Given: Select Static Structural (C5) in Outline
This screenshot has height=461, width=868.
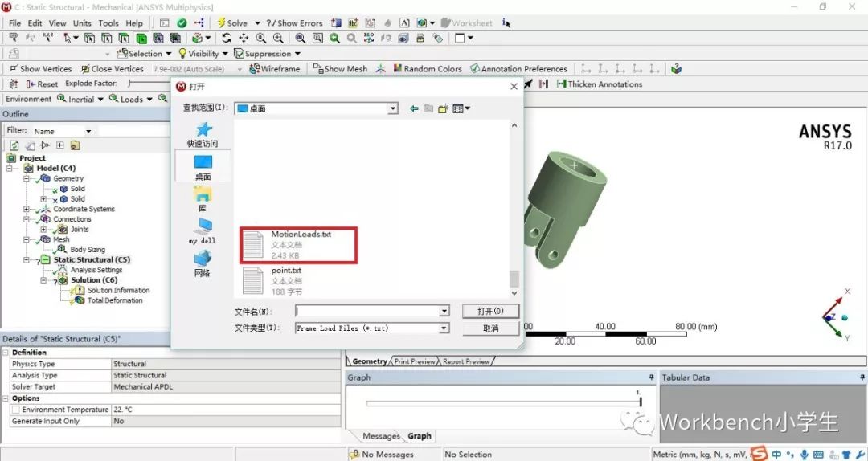Looking at the screenshot, I should tap(92, 259).
